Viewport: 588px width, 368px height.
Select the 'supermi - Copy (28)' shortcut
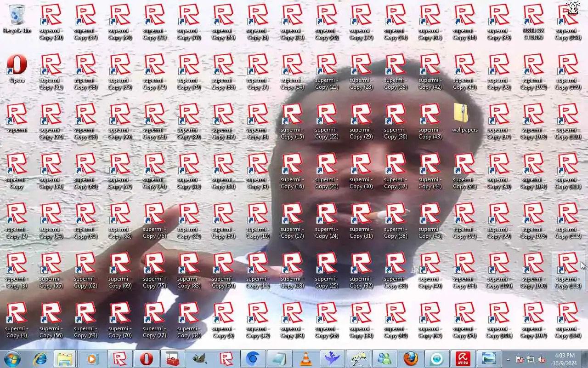(362, 72)
